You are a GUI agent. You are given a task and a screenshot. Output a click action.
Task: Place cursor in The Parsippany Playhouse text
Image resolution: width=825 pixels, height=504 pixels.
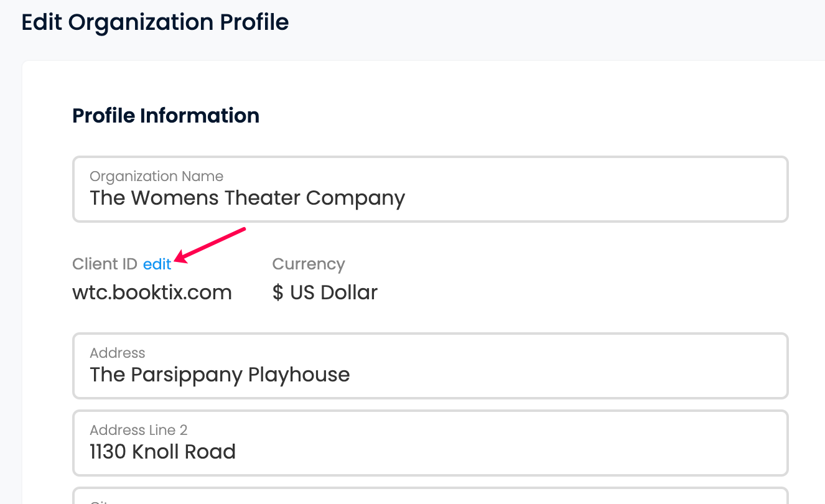tap(220, 375)
